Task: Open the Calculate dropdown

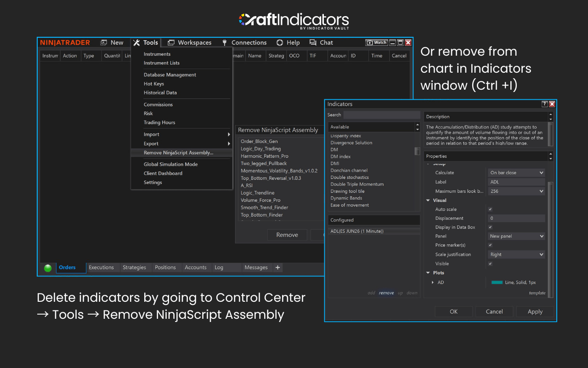Action: click(x=516, y=172)
